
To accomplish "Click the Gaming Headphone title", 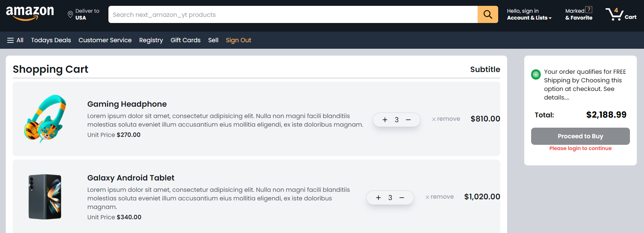I will point(127,104).
